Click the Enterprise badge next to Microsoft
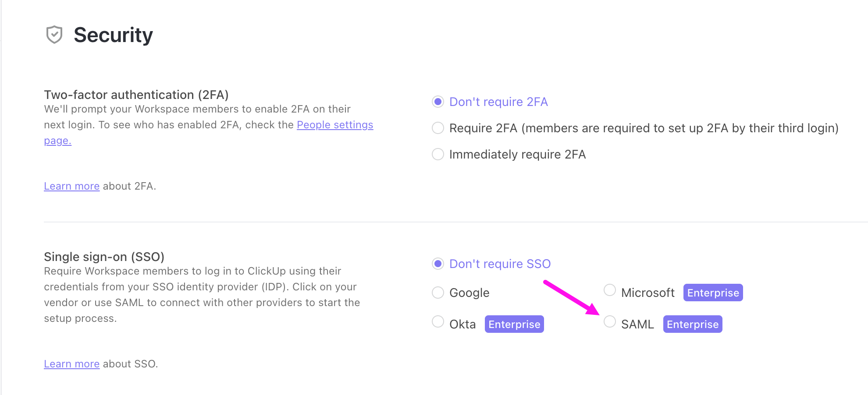Viewport: 868px width, 395px height. pos(713,293)
